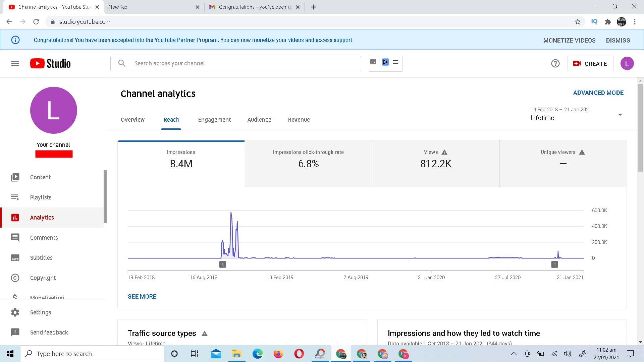Open Chrome three-dot menu

pos(635,22)
